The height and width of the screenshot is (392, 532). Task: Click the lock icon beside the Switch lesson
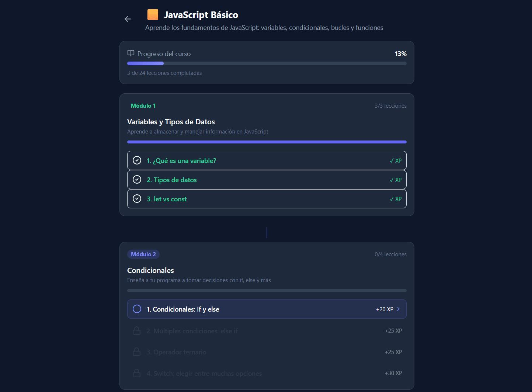tap(136, 373)
